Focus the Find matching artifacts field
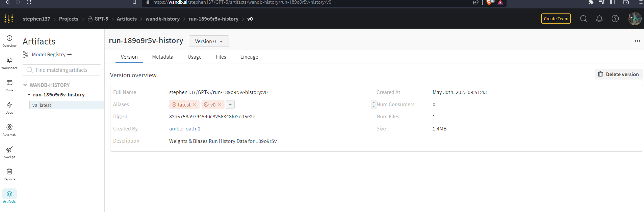Screen dimensions: 644x212 tap(61, 70)
